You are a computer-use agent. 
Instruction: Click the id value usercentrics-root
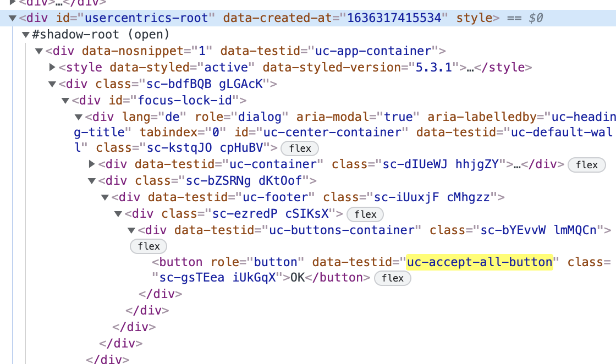146,18
